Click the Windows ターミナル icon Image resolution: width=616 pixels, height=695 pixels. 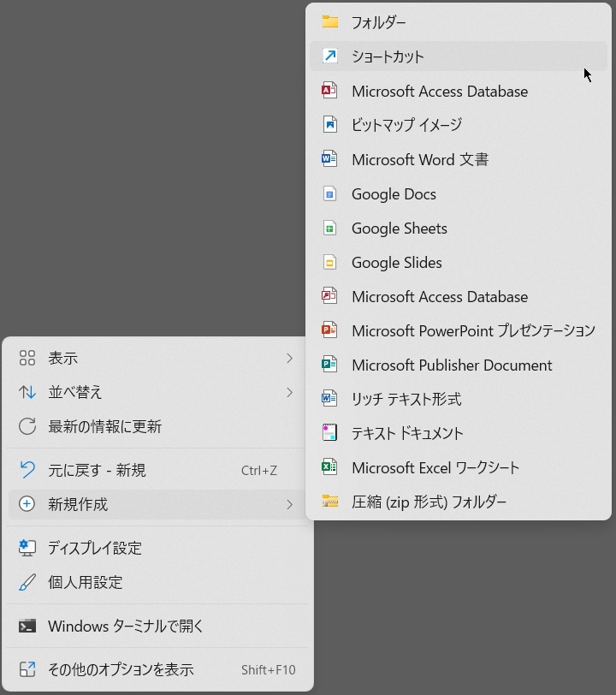[27, 626]
